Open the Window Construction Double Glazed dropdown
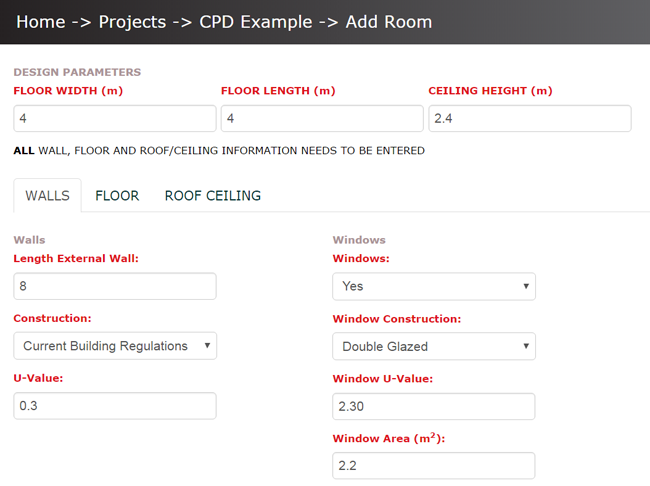 (x=434, y=346)
